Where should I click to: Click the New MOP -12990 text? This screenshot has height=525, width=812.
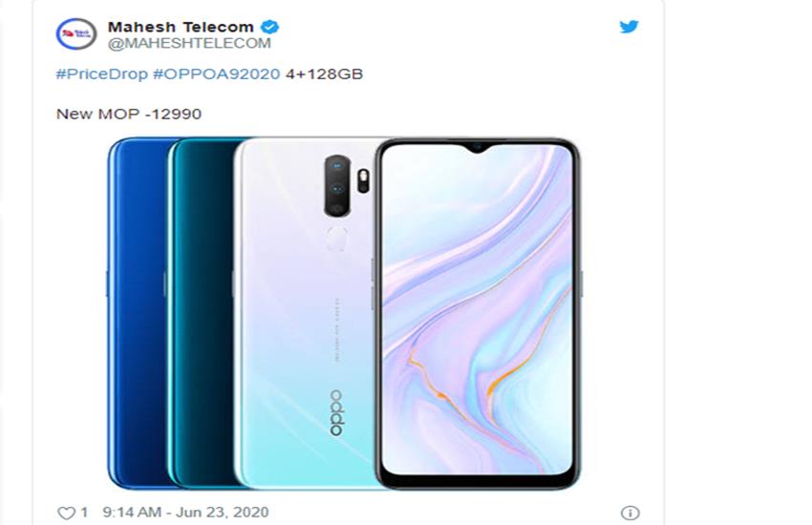tap(128, 114)
